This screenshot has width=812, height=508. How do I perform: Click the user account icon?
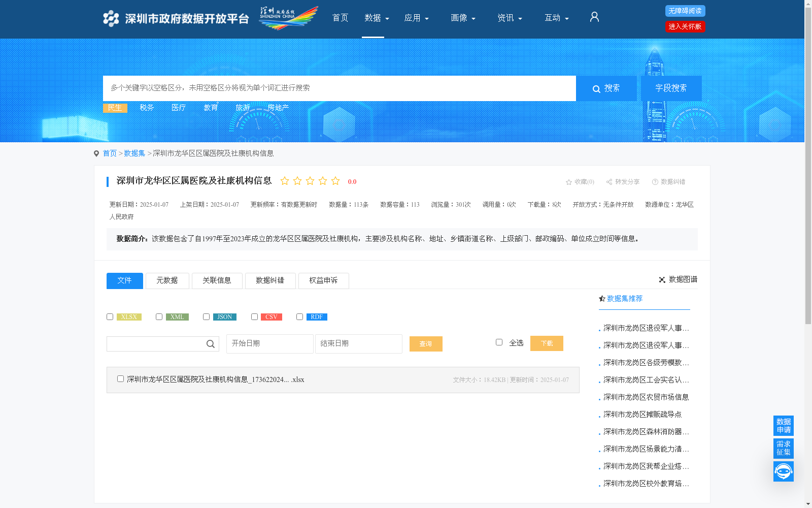click(x=594, y=17)
